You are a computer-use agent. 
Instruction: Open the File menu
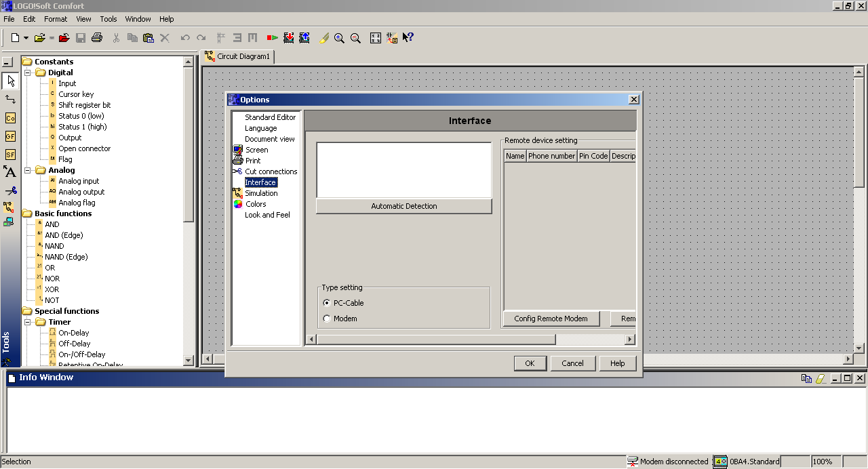pyautogui.click(x=9, y=19)
